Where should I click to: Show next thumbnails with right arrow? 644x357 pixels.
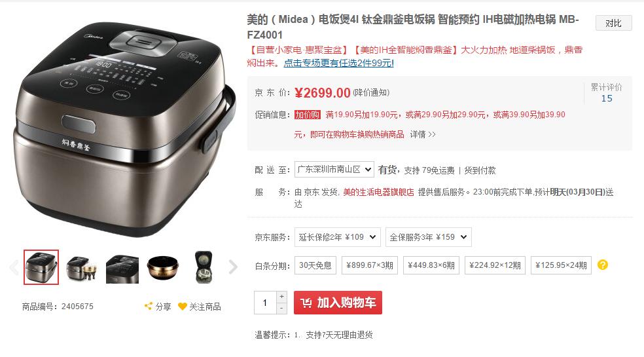coord(233,267)
